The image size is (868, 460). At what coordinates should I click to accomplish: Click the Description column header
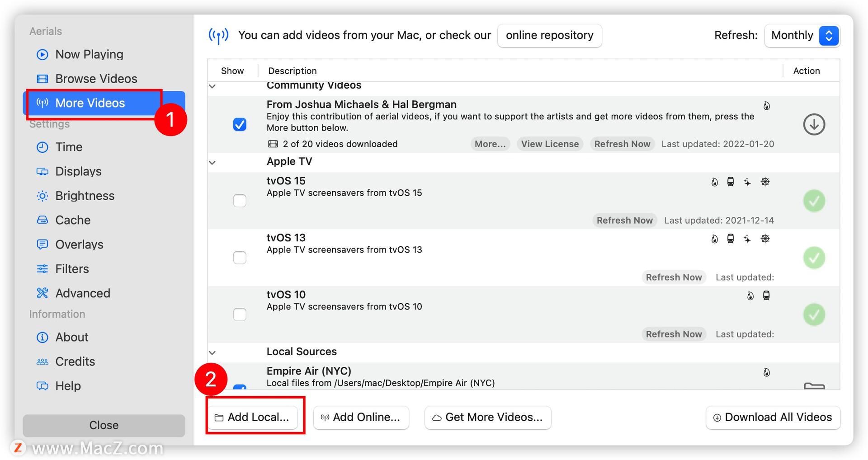coord(292,71)
